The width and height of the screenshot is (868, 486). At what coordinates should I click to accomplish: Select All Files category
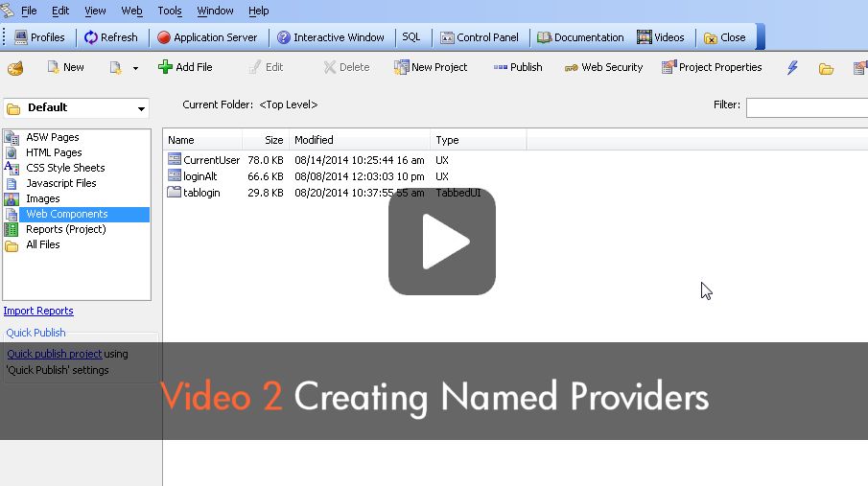[42, 244]
